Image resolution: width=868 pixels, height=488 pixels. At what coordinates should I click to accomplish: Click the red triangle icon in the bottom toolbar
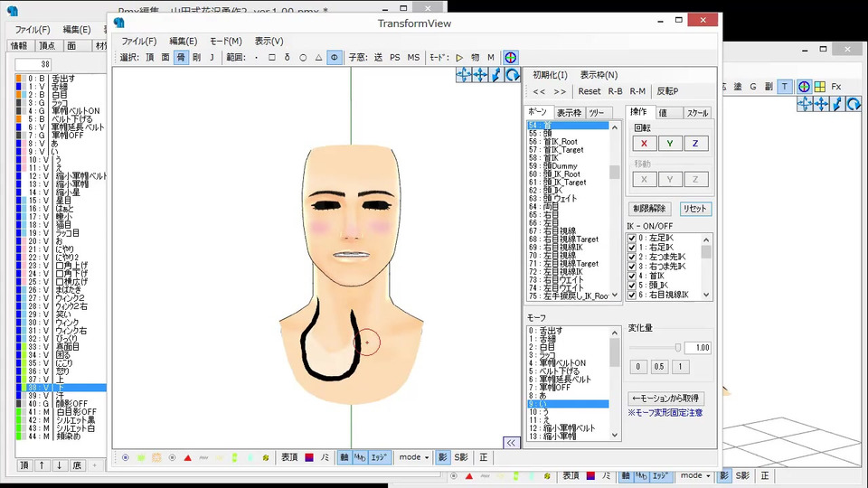(x=188, y=457)
